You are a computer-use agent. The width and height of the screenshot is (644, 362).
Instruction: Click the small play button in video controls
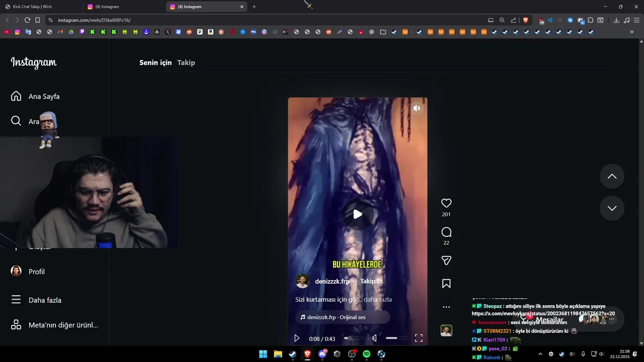(x=297, y=338)
